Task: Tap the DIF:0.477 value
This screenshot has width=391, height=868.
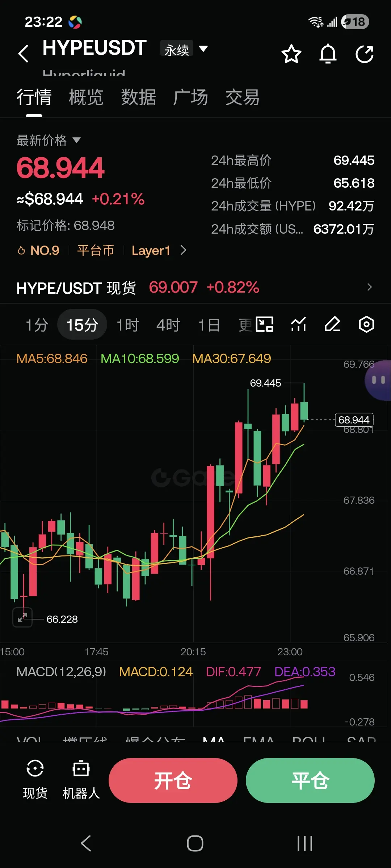Action: (x=234, y=672)
